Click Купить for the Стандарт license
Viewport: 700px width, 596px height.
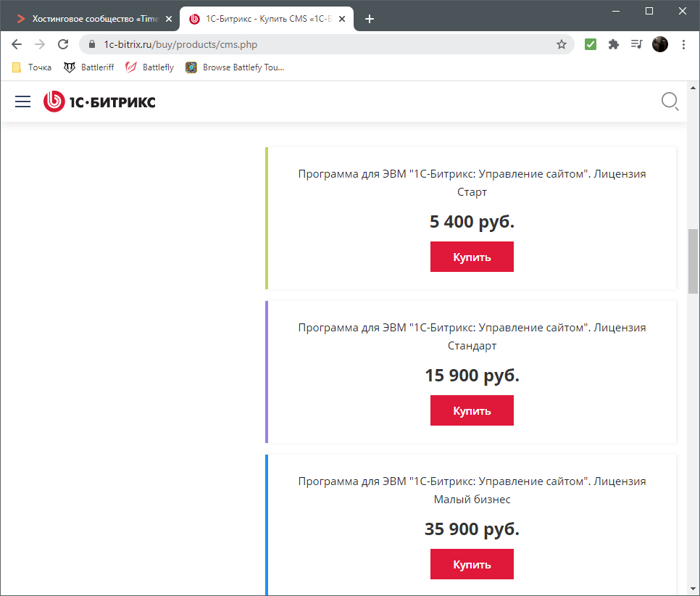coord(472,410)
